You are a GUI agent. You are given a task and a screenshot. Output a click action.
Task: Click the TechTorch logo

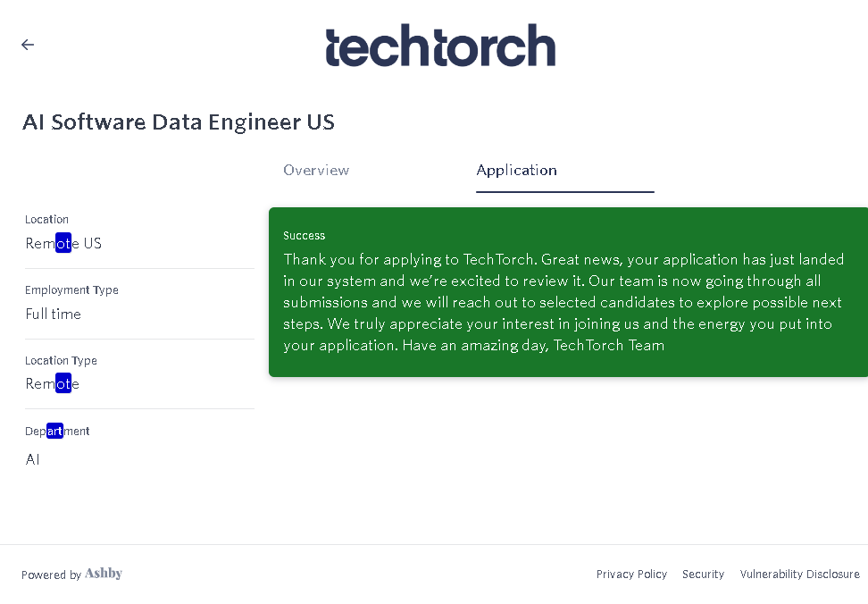[x=440, y=46]
